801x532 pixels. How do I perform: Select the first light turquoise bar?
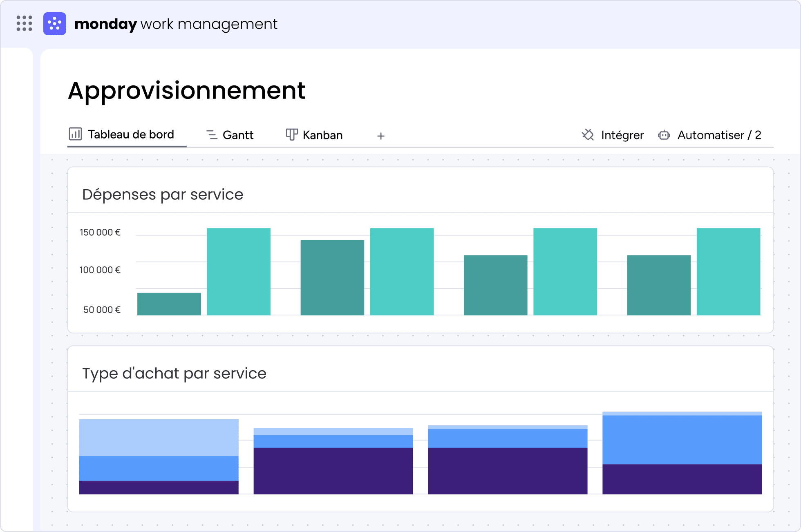pyautogui.click(x=239, y=271)
